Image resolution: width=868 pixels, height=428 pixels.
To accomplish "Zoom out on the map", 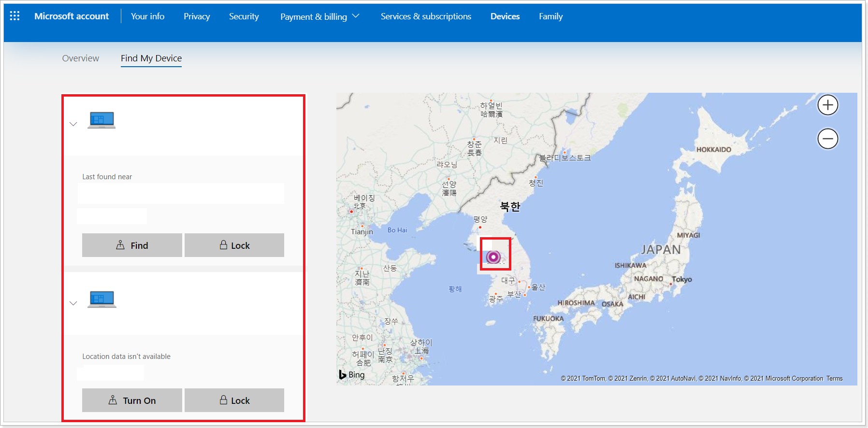I will tap(828, 139).
